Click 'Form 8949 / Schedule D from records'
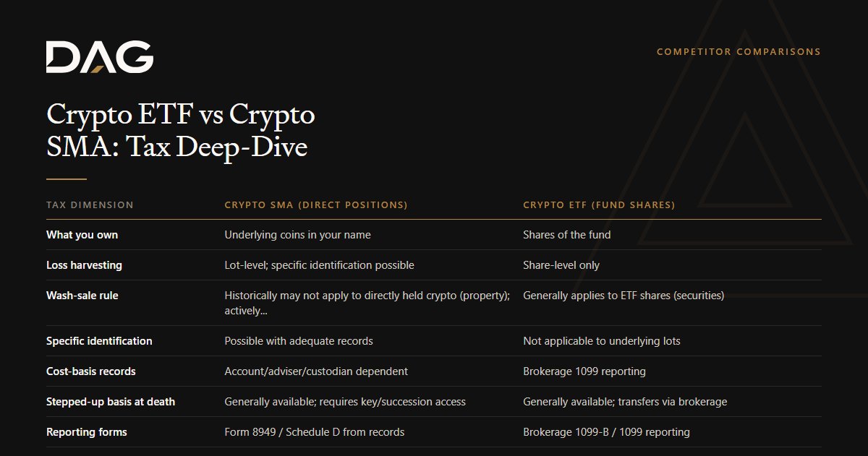Viewport: 868px width, 456px height. click(315, 432)
